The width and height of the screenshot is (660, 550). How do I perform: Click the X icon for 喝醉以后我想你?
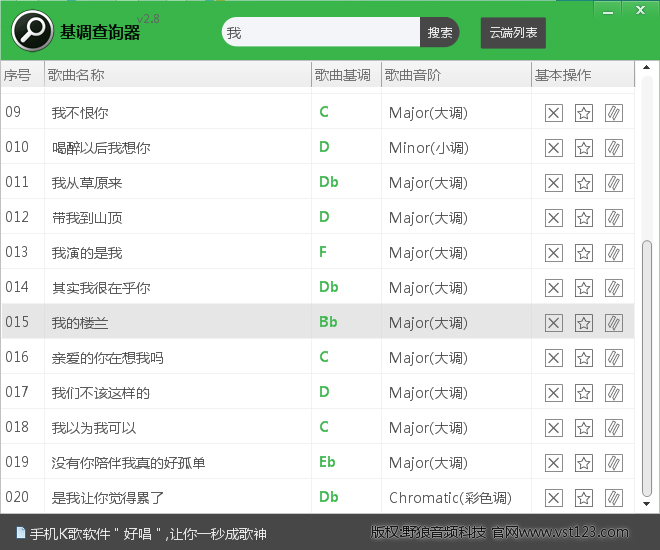coord(553,148)
